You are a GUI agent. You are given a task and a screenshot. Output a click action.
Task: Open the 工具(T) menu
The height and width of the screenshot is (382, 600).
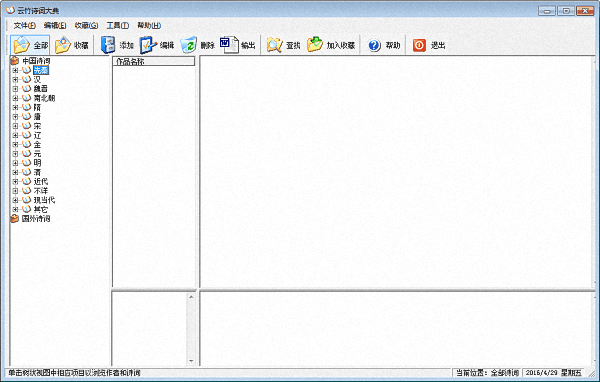(117, 25)
